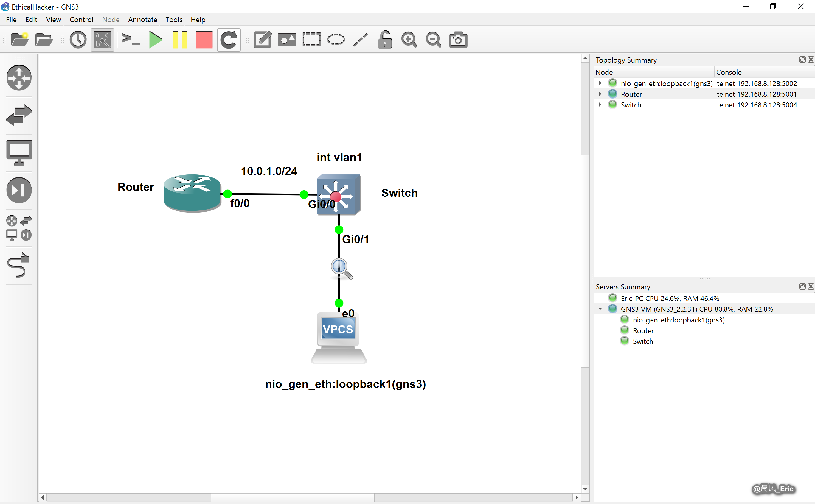Expand nio_gen_eth:loopback1 node in Topology Summary
The width and height of the screenshot is (815, 504).
tap(600, 83)
